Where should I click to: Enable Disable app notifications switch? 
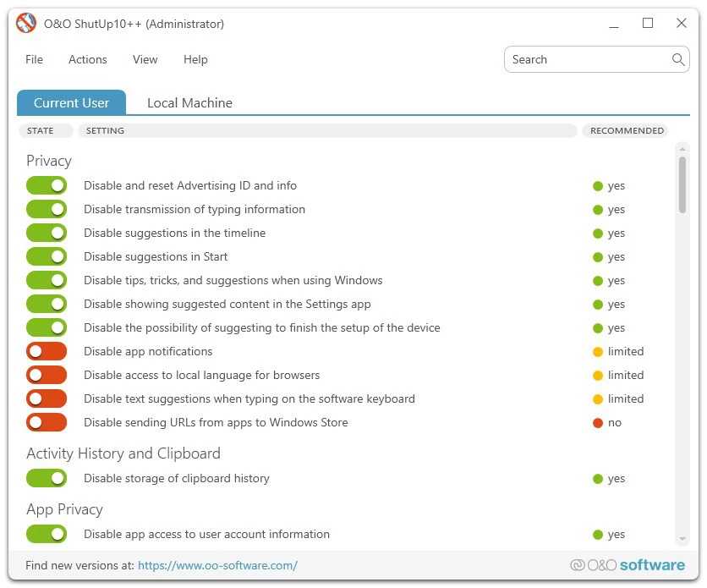point(47,351)
